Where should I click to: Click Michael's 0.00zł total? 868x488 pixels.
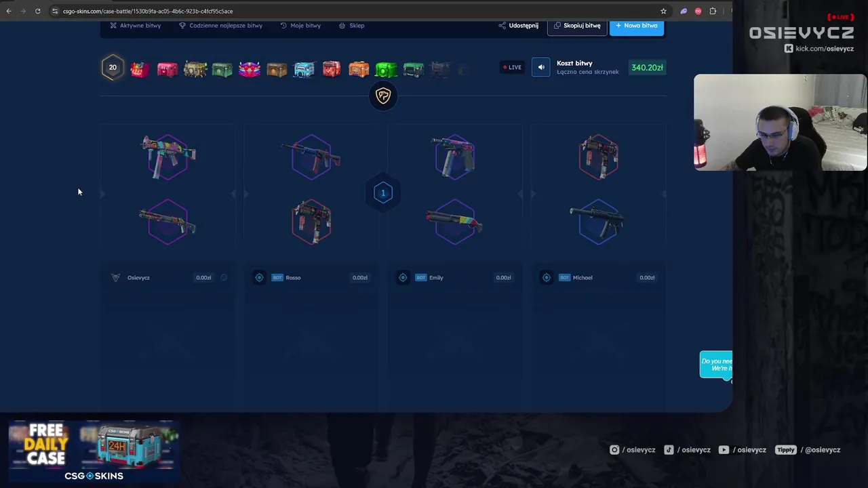[647, 277]
